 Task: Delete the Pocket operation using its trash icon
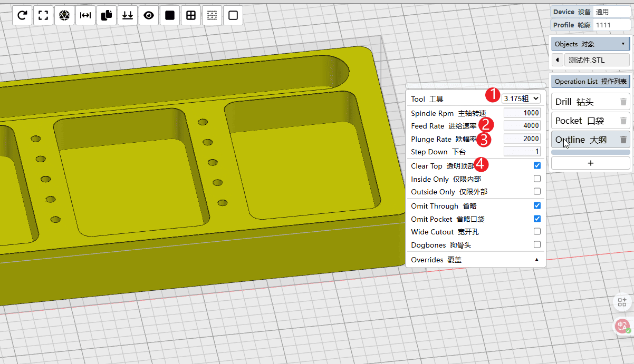[x=623, y=121]
